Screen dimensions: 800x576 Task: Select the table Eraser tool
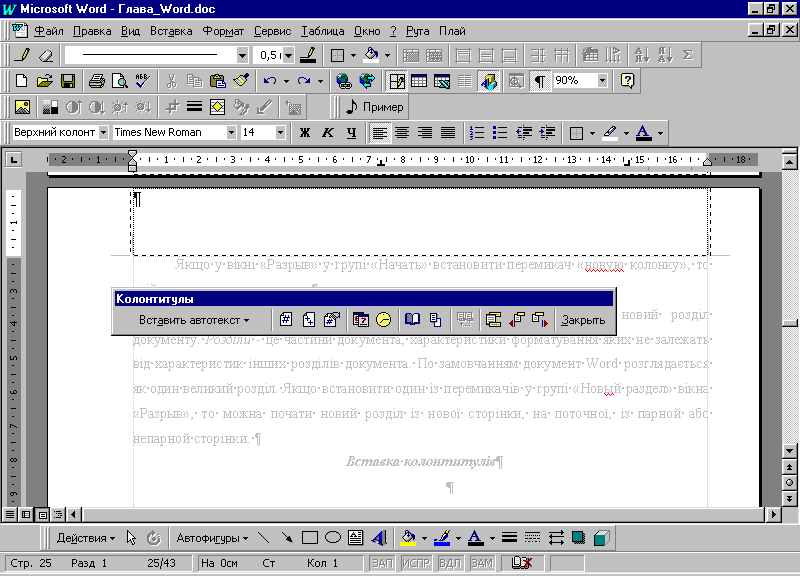pos(46,55)
